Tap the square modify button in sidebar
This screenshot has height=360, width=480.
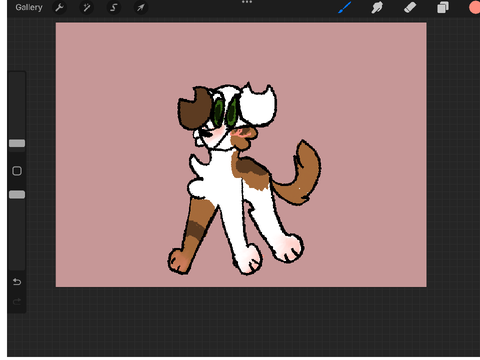click(17, 171)
